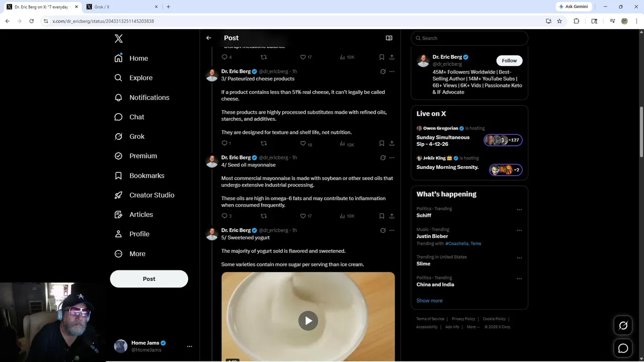This screenshot has width=644, height=362.
Task: Switch to the Grok / X browser tab
Action: [x=121, y=7]
